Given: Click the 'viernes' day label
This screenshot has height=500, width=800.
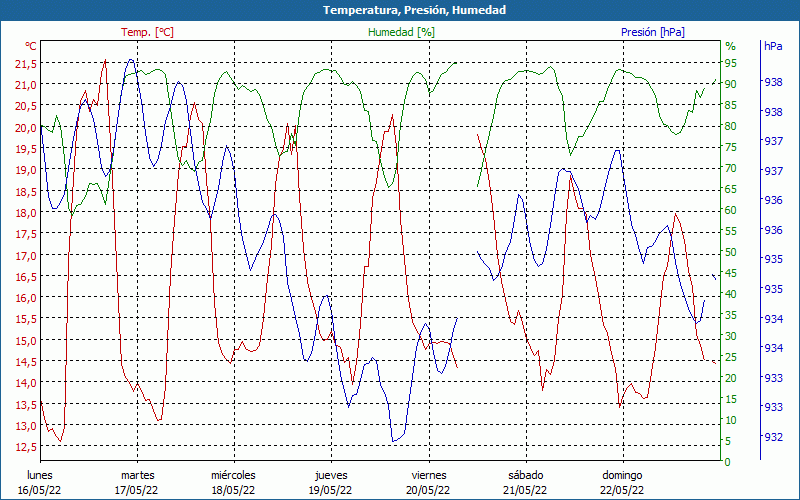Looking at the screenshot, I should (429, 475).
